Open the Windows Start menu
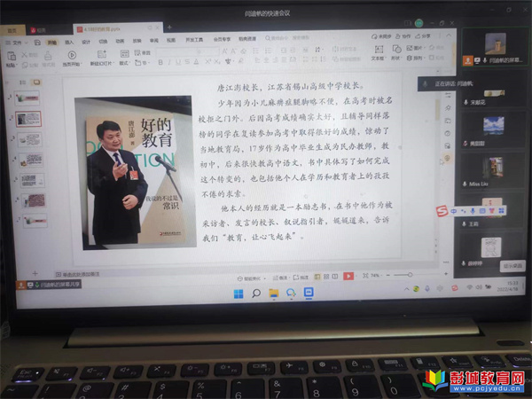Viewport: 532px width, 399px height. coord(239,293)
